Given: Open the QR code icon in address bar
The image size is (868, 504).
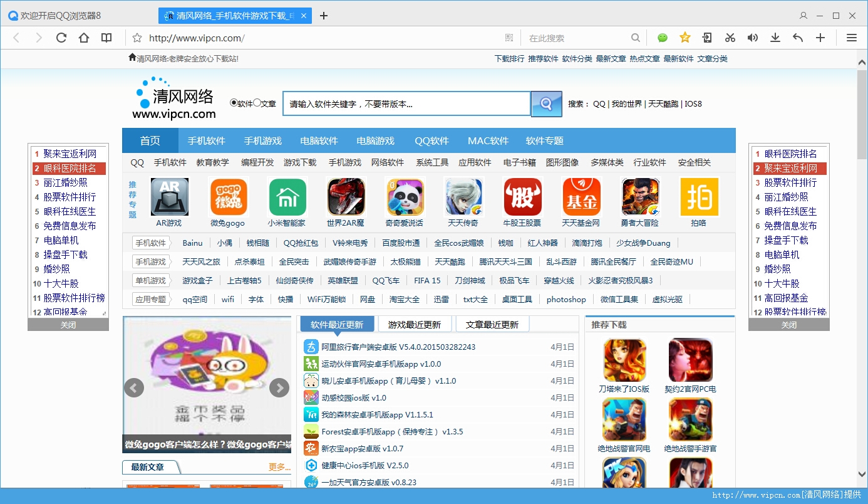Looking at the screenshot, I should pos(509,38).
